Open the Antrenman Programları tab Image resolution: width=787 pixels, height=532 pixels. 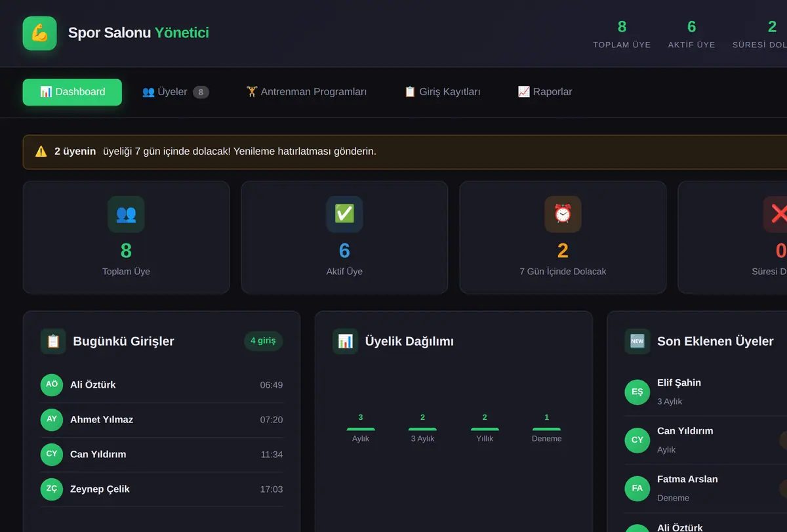pyautogui.click(x=306, y=92)
